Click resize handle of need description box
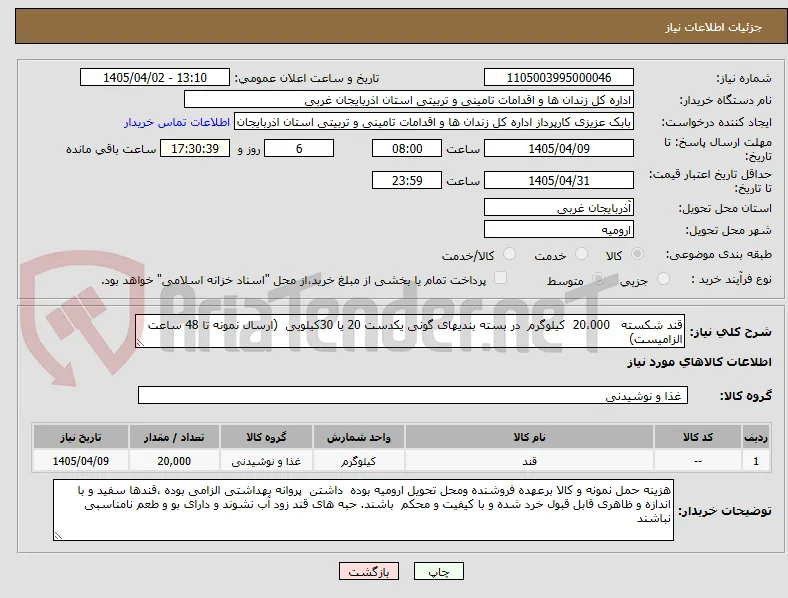788x598 pixels. pos(140,343)
